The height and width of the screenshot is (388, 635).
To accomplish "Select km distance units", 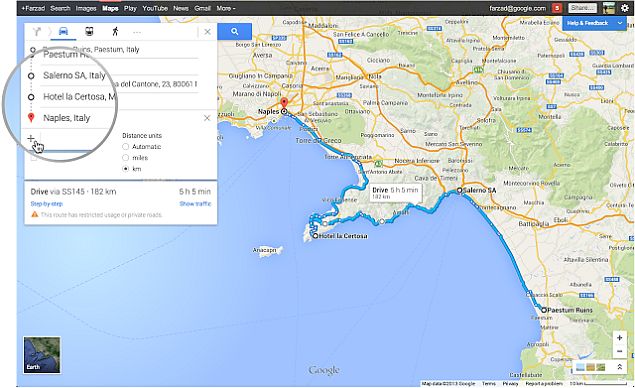I will pos(126,168).
